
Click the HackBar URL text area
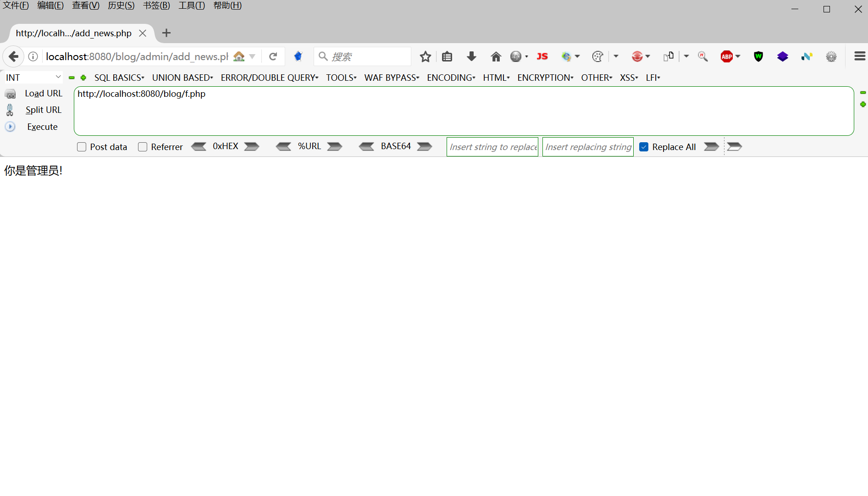(464, 111)
